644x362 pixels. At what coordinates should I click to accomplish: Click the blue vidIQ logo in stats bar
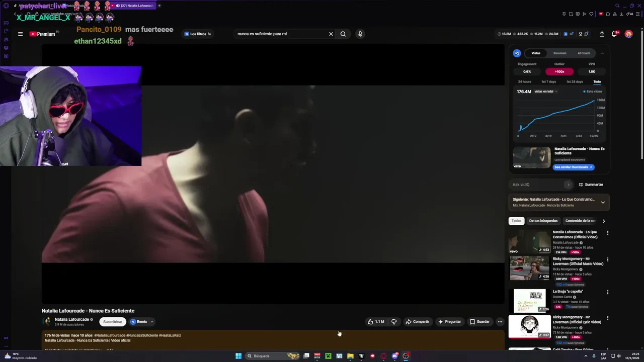click(x=566, y=34)
